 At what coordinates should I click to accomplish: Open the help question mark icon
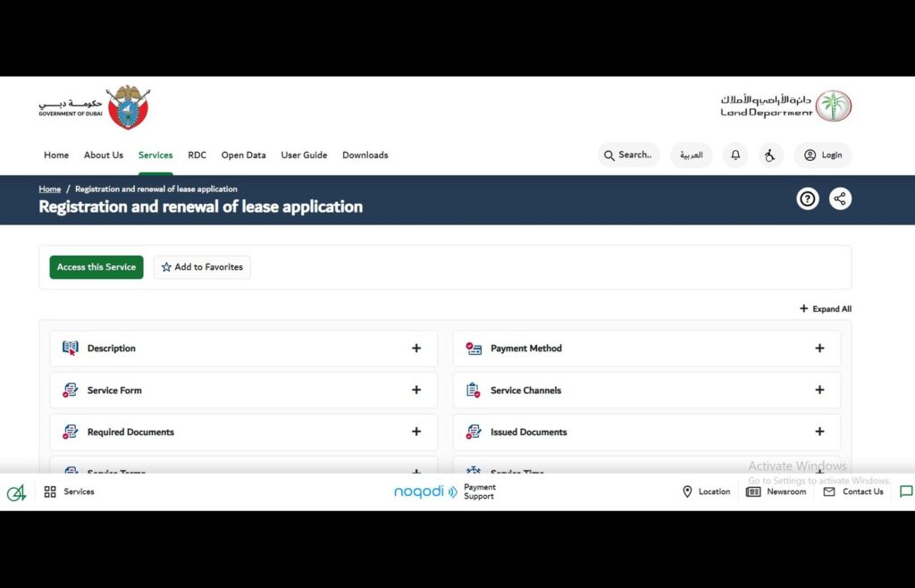point(807,198)
